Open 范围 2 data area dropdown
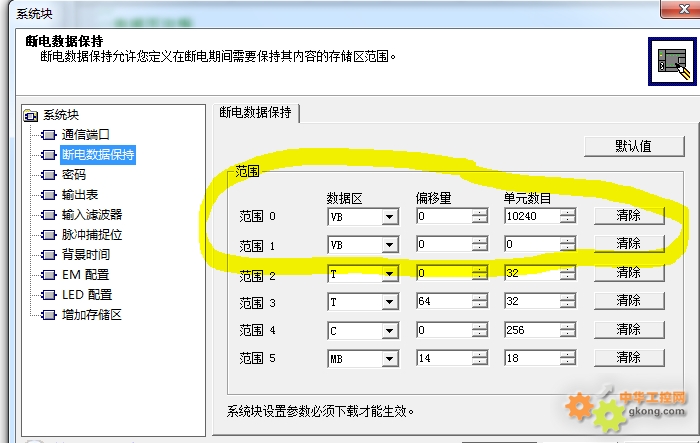This screenshot has height=443, width=700. (x=390, y=274)
